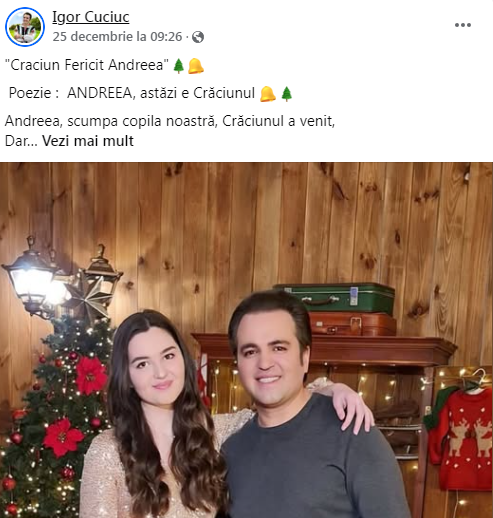Open the post timestamp 25 decembrie la 09:26
The width and height of the screenshot is (493, 518).
pyautogui.click(x=117, y=37)
